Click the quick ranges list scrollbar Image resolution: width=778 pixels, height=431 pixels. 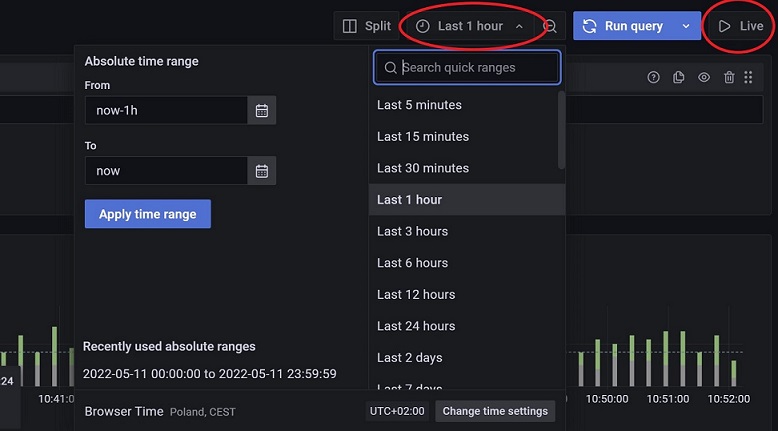tap(561, 130)
